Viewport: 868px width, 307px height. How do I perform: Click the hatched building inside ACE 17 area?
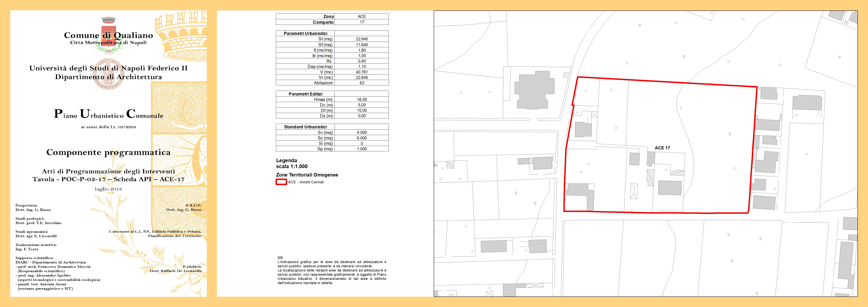pyautogui.click(x=650, y=178)
